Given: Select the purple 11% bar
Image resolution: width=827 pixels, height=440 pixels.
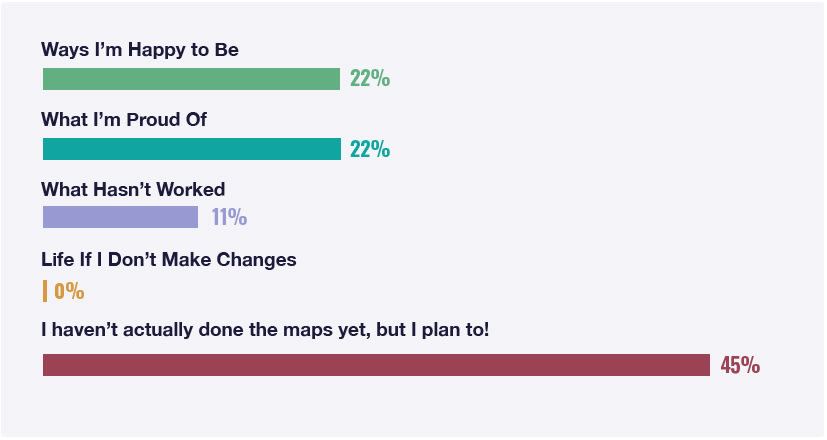Looking at the screenshot, I should (x=120, y=217).
